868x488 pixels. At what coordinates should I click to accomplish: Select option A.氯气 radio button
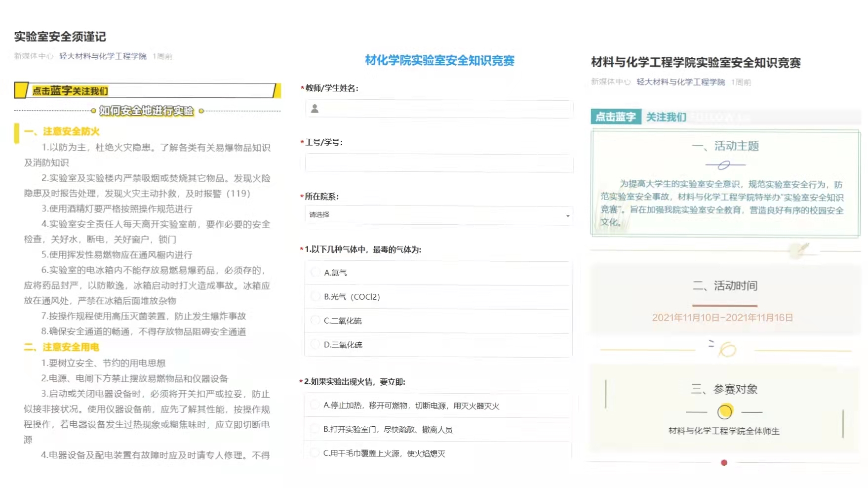[x=315, y=272]
